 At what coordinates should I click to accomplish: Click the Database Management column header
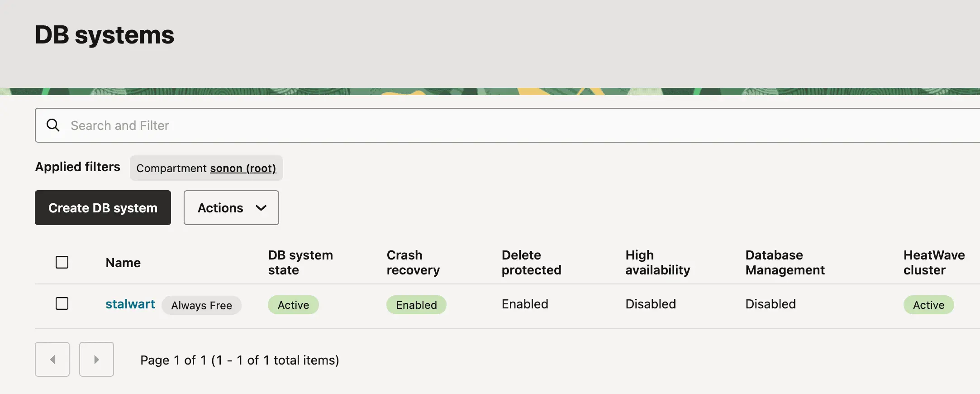coord(785,262)
